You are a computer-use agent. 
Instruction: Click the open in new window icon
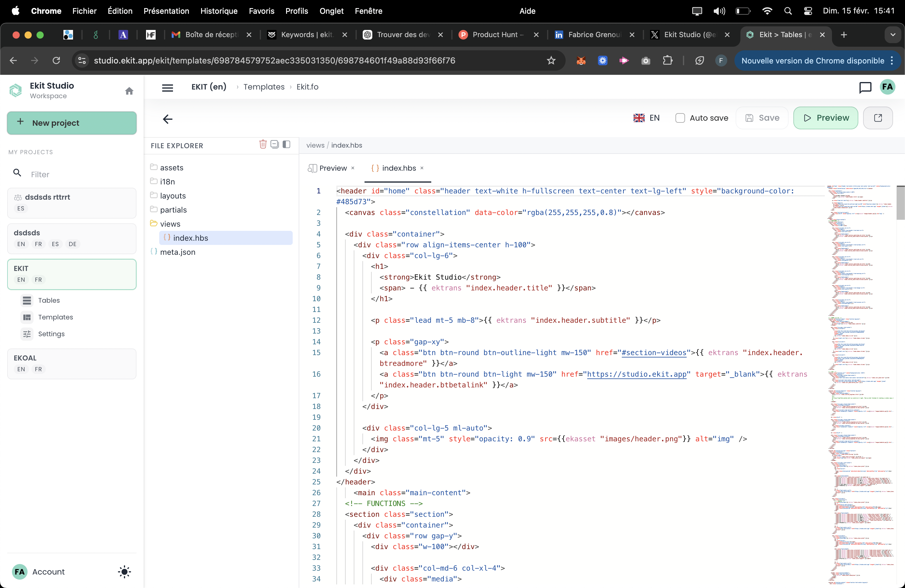click(878, 118)
